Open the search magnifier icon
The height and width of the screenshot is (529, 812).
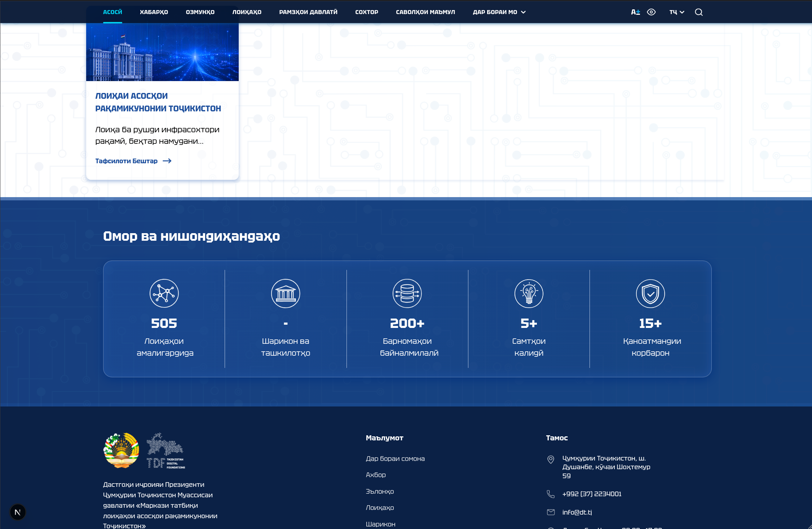[699, 12]
